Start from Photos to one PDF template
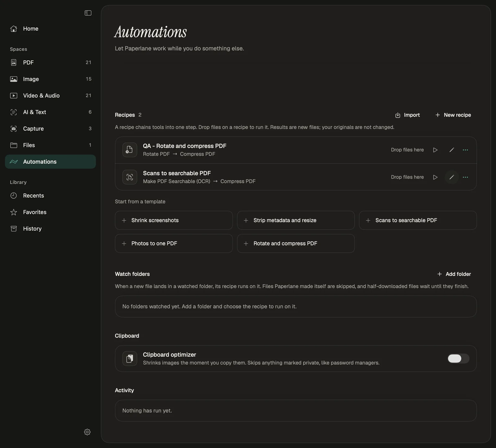This screenshot has height=448, width=496. [x=174, y=243]
